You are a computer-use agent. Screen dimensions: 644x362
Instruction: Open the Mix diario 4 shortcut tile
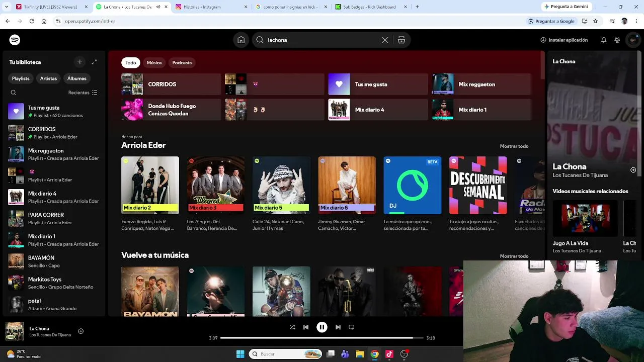(378, 110)
